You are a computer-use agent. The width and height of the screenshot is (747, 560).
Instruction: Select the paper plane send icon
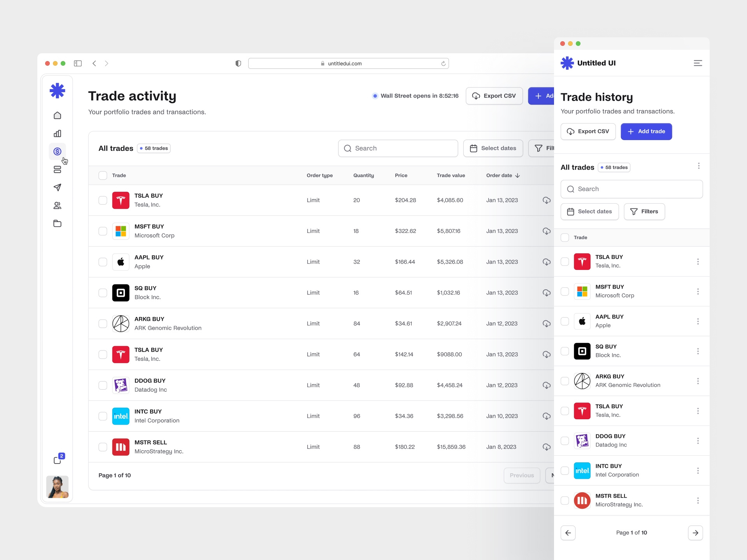click(57, 187)
